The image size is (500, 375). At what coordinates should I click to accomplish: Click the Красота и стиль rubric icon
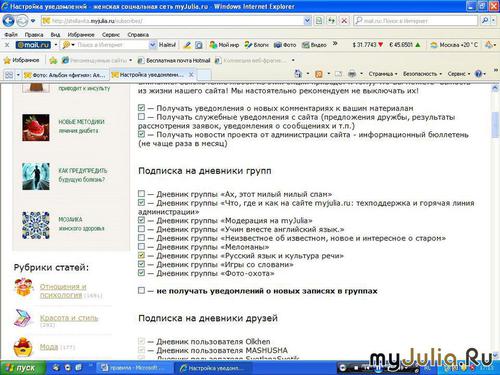tap(23, 318)
